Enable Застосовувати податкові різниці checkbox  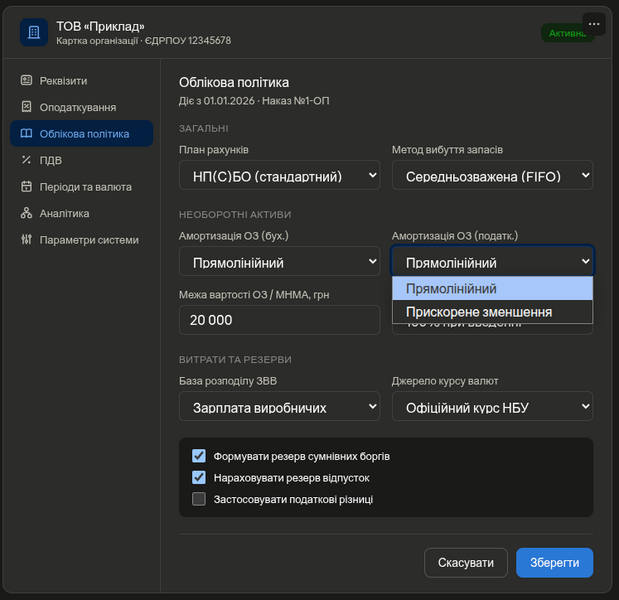click(x=199, y=499)
